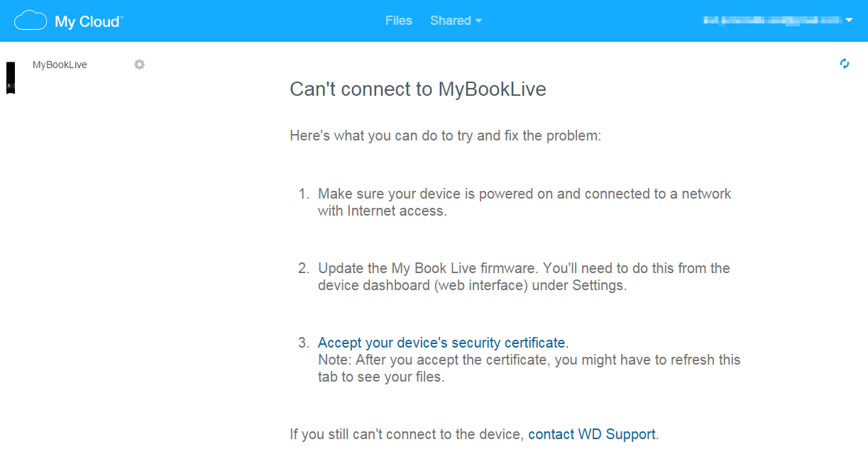Open the account email dropdown
This screenshot has height=476, width=868.
(x=778, y=21)
